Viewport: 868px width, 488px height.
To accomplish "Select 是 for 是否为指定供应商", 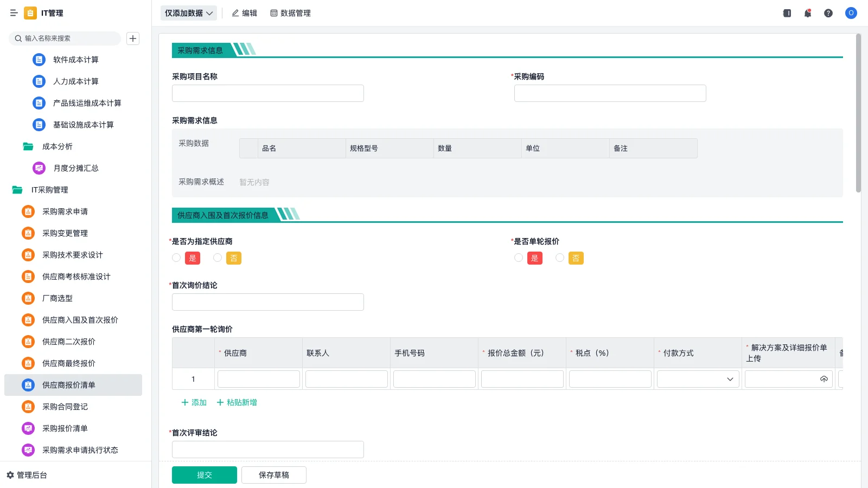I will click(x=176, y=258).
